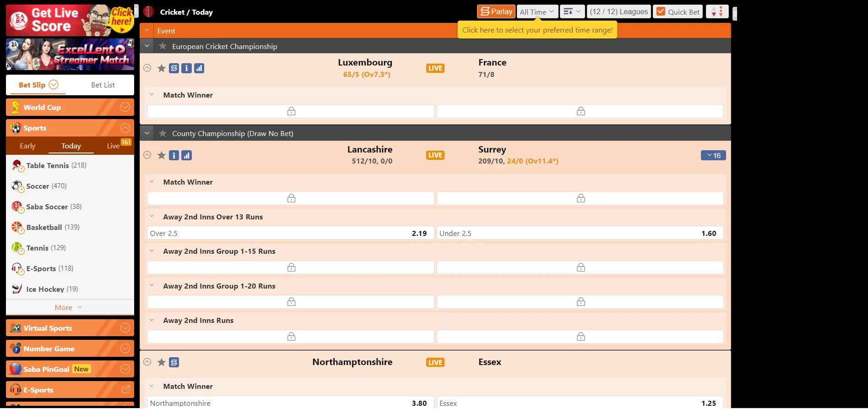This screenshot has height=409, width=868.
Task: Expand the Saba PinGoal menu
Action: [70, 369]
